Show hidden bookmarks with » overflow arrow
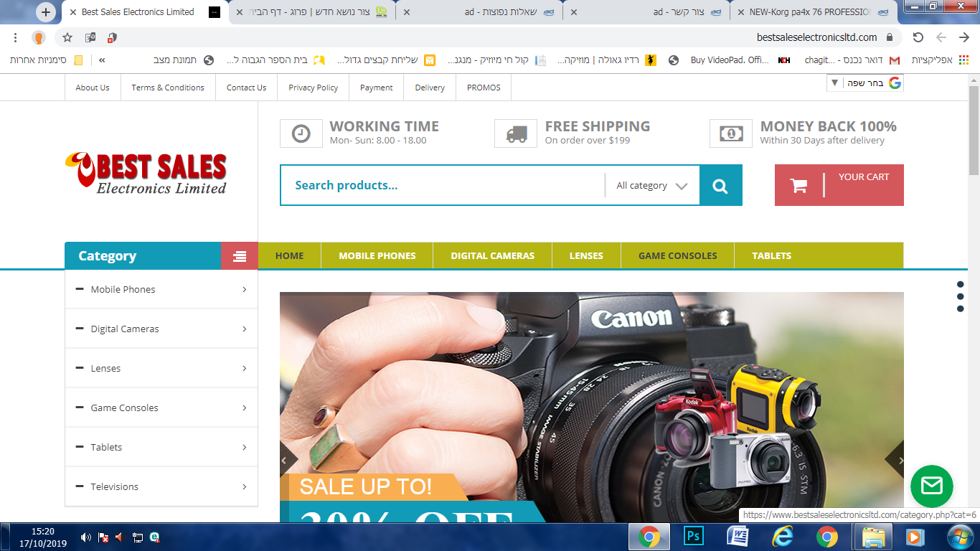This screenshot has width=980, height=551. point(102,60)
